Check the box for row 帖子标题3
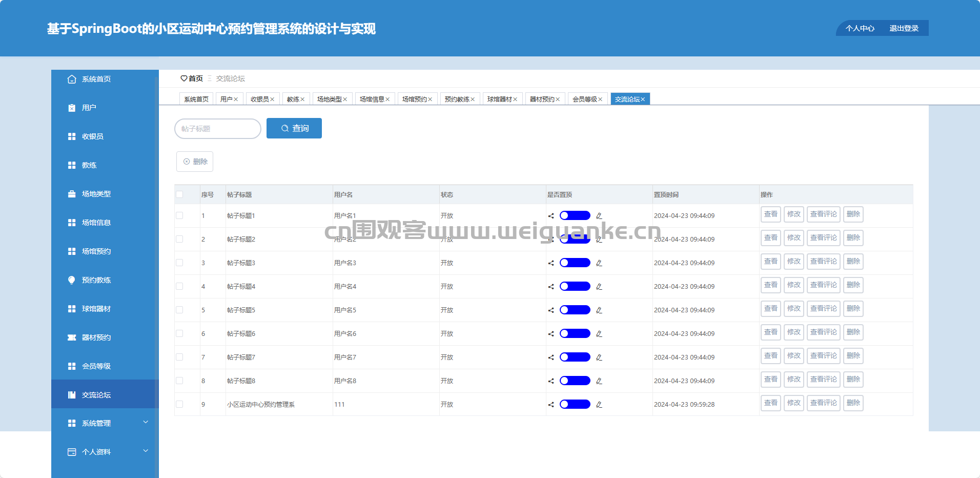 click(x=179, y=263)
